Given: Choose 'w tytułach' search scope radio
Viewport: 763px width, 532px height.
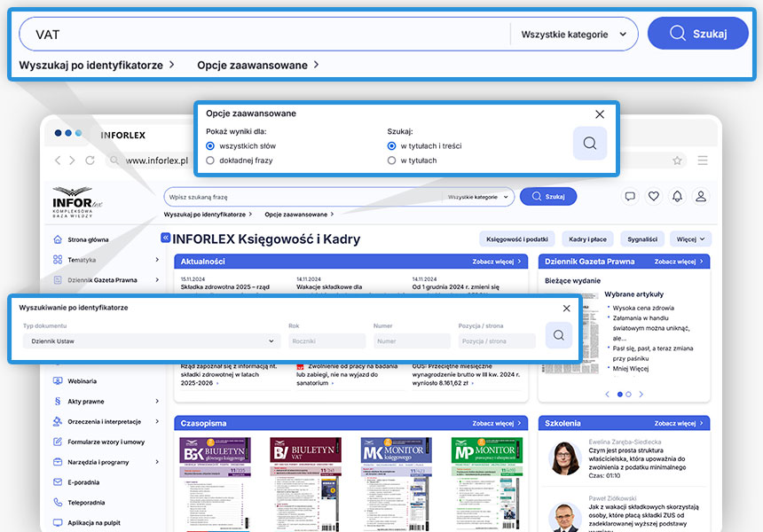Looking at the screenshot, I should point(392,160).
